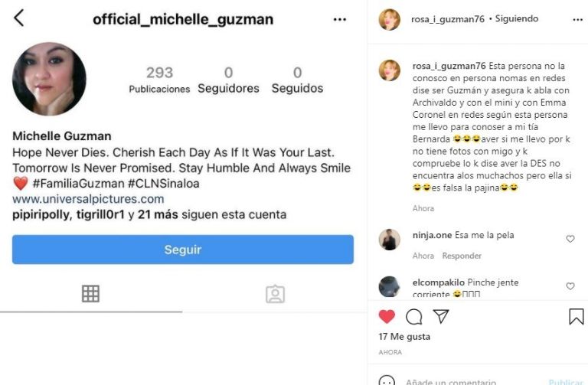Open www.universalpictures.com link
The width and height of the screenshot is (588, 385).
88,199
